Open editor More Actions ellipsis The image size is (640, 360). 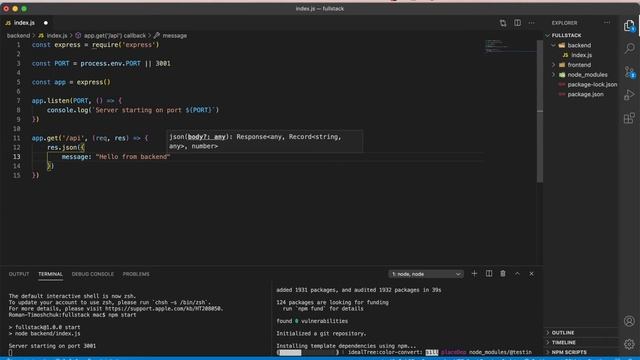tap(531, 23)
